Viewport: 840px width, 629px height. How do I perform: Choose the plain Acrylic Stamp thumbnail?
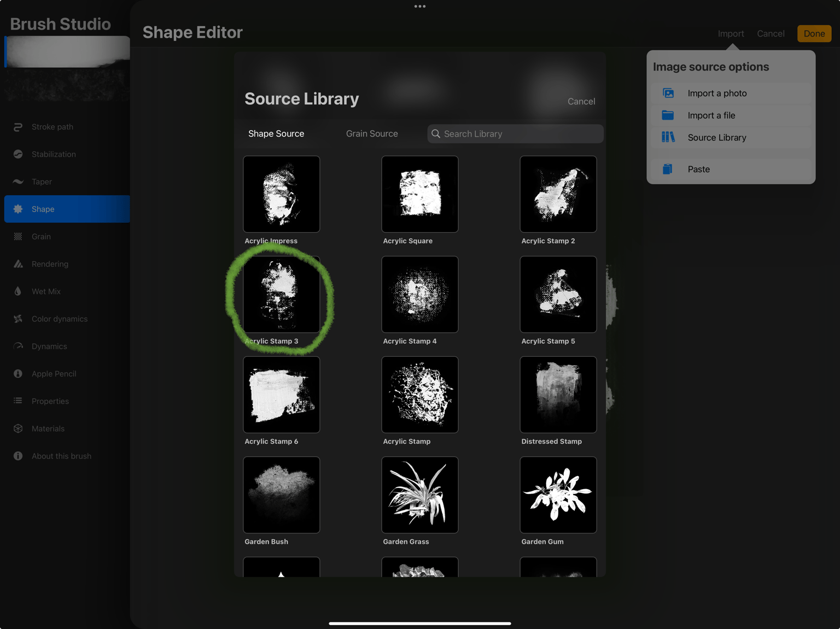(x=420, y=395)
